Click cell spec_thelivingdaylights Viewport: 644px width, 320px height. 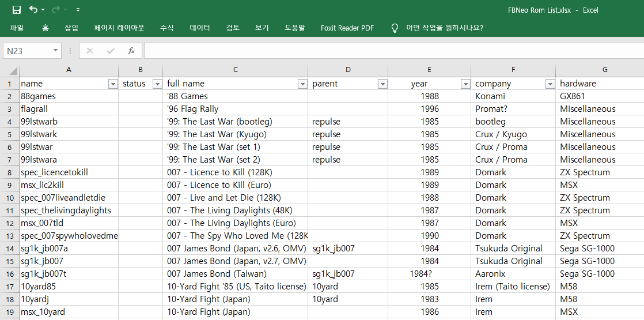pyautogui.click(x=69, y=210)
